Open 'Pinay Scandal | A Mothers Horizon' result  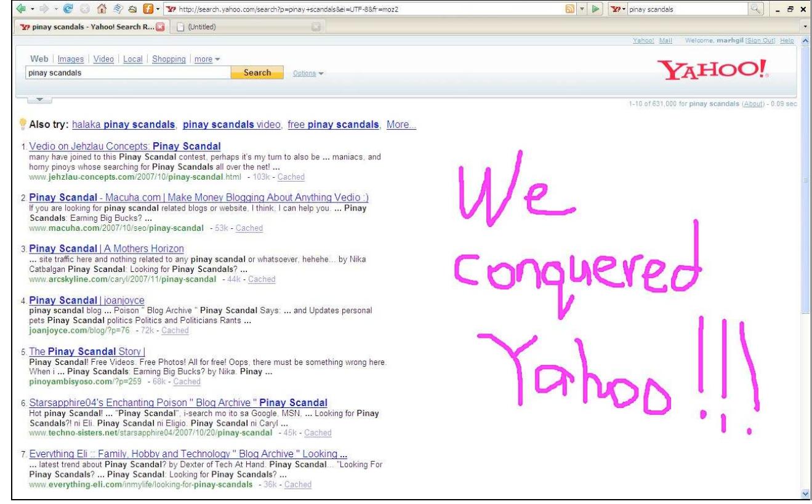[x=107, y=249]
